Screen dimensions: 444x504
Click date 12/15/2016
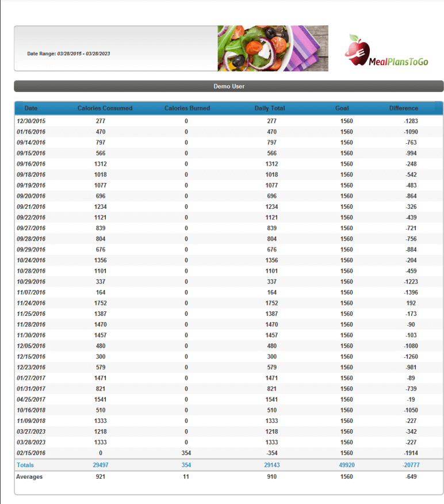pyautogui.click(x=31, y=357)
